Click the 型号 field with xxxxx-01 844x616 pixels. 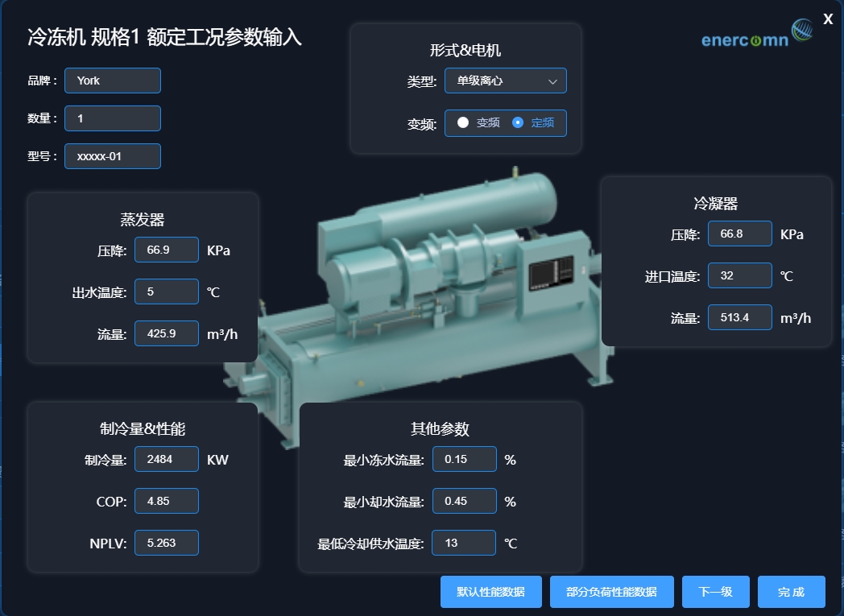[x=113, y=156]
